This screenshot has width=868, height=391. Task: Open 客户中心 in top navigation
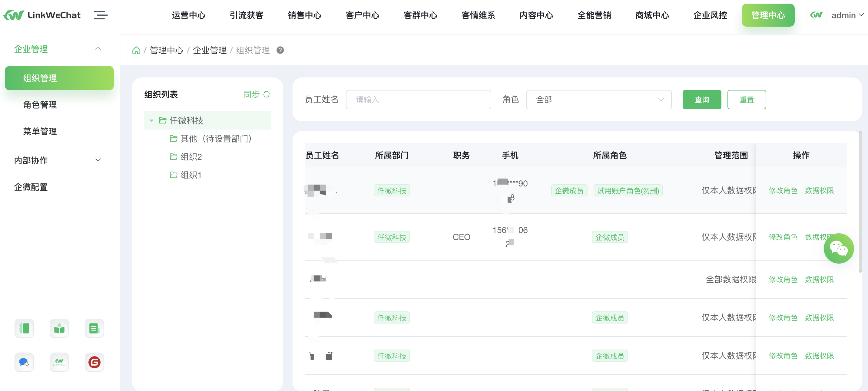coord(363,15)
